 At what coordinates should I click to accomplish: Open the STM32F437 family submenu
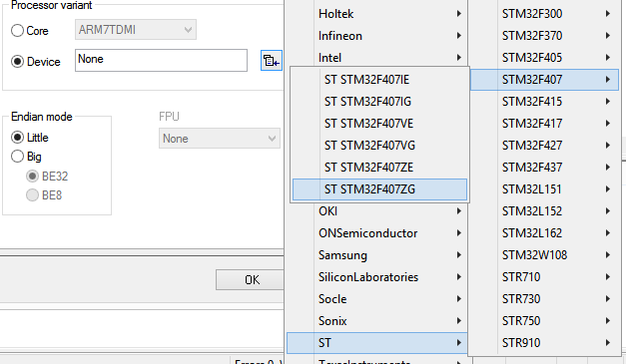point(544,168)
